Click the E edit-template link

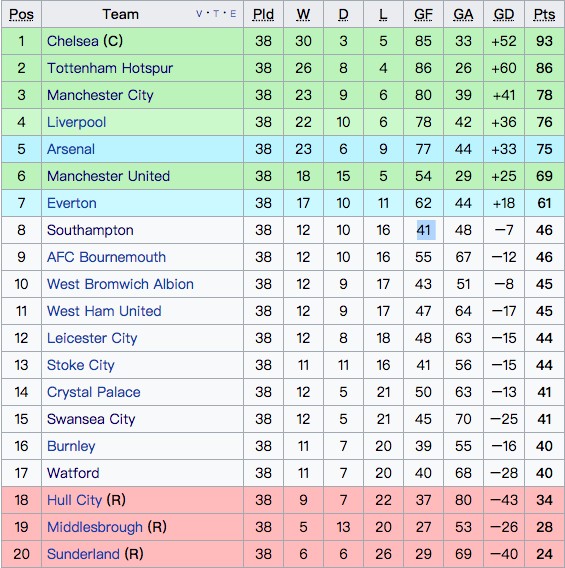click(x=233, y=14)
